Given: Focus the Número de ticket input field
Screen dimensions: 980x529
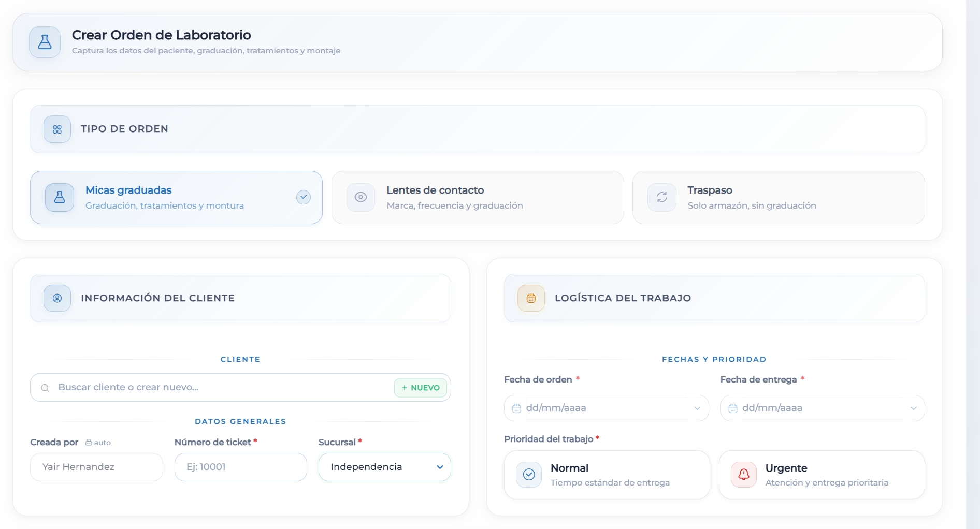Looking at the screenshot, I should pyautogui.click(x=240, y=467).
